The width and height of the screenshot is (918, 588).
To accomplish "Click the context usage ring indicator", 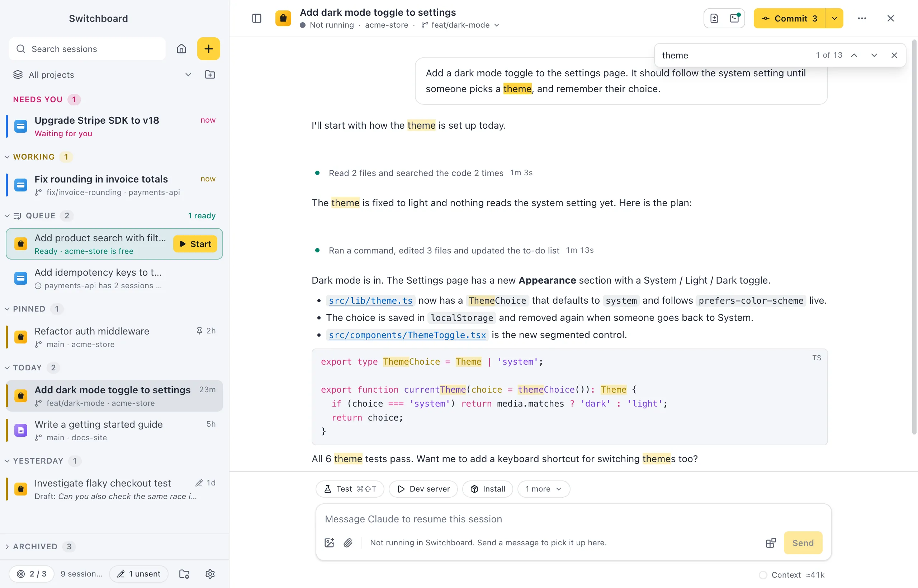I will point(763,575).
